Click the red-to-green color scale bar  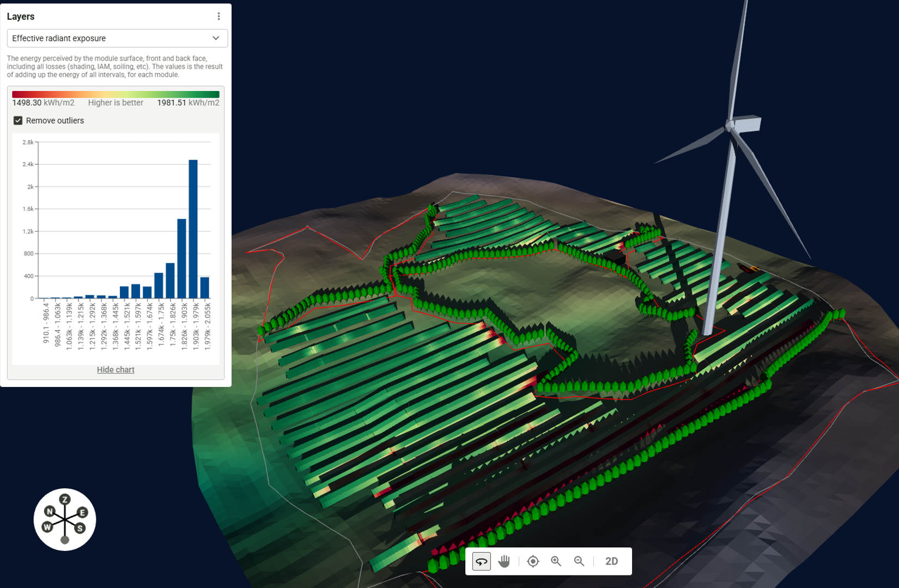116,94
